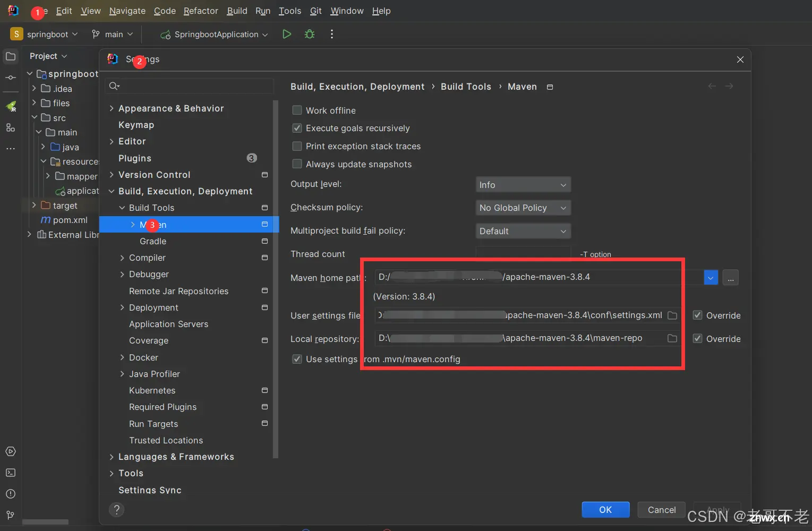
Task: Click the pom.xml Maven file icon
Action: (46, 220)
